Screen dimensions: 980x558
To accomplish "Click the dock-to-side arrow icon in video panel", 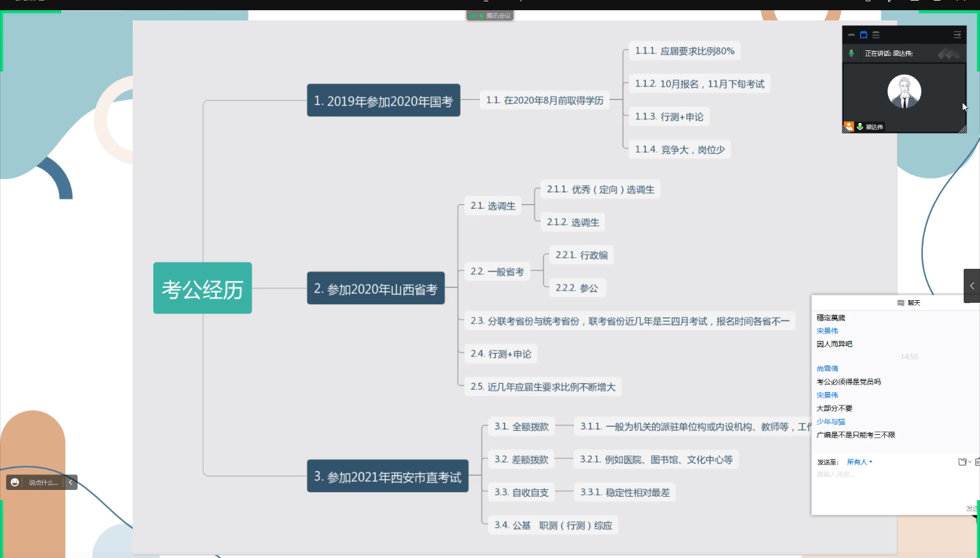I will [x=958, y=35].
